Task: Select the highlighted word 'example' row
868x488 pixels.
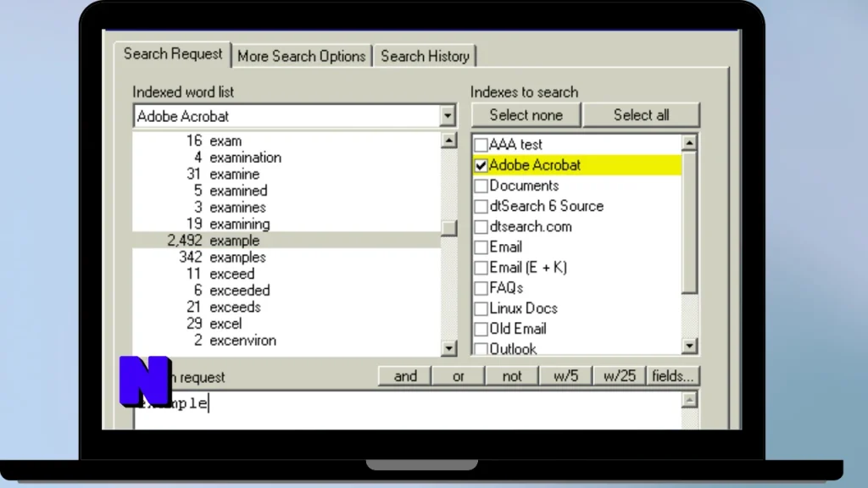Action: point(287,241)
